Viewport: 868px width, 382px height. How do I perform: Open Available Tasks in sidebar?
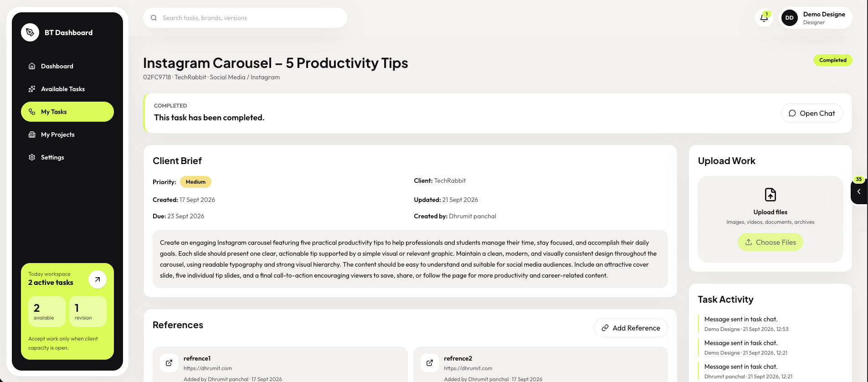pos(67,89)
